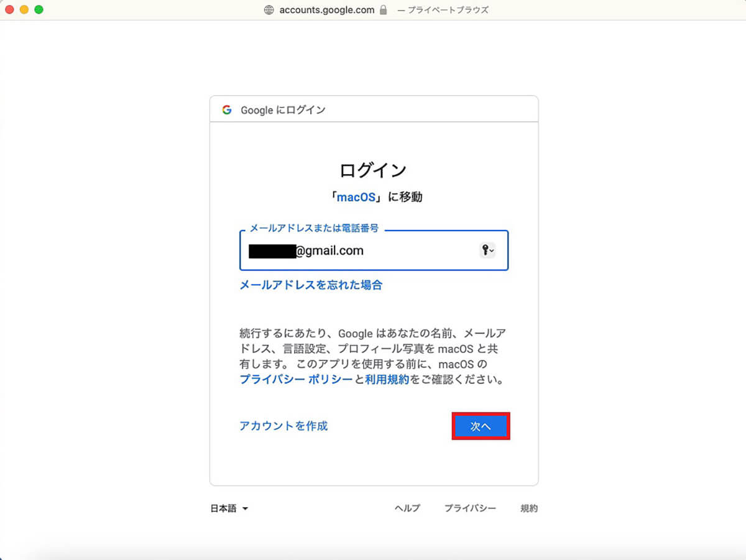Click the password key autofill icon

click(x=487, y=250)
